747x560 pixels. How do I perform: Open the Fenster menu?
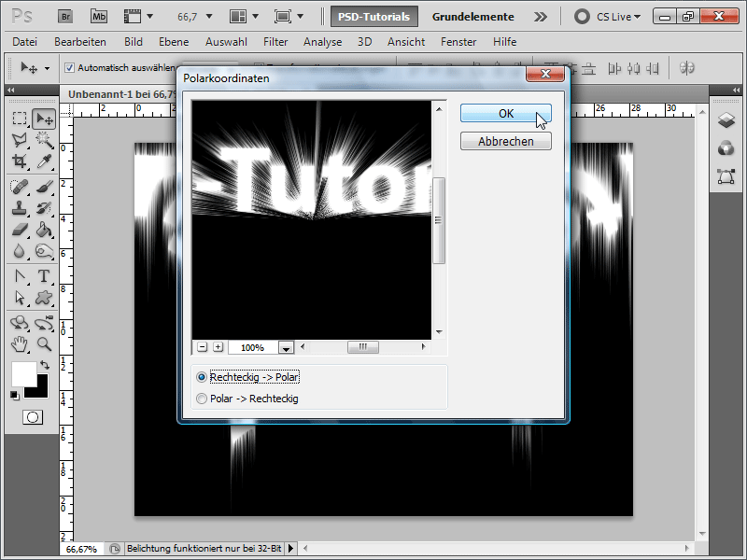[458, 42]
